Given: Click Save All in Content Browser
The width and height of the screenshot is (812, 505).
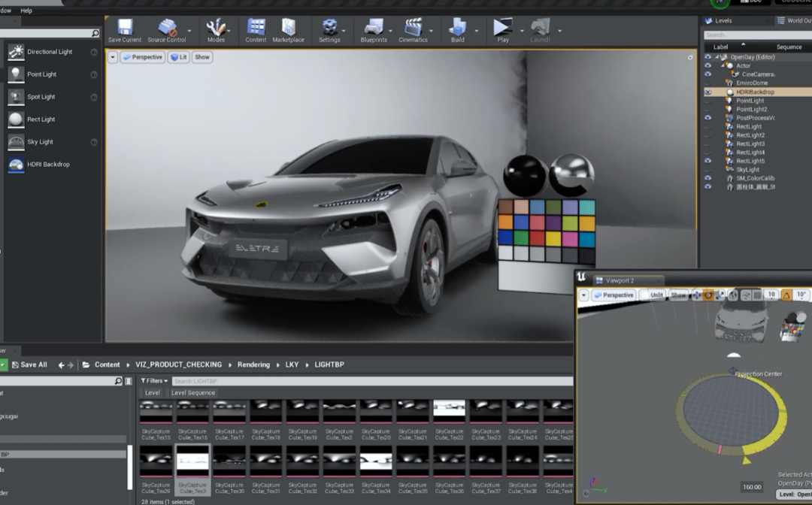Looking at the screenshot, I should pyautogui.click(x=28, y=364).
